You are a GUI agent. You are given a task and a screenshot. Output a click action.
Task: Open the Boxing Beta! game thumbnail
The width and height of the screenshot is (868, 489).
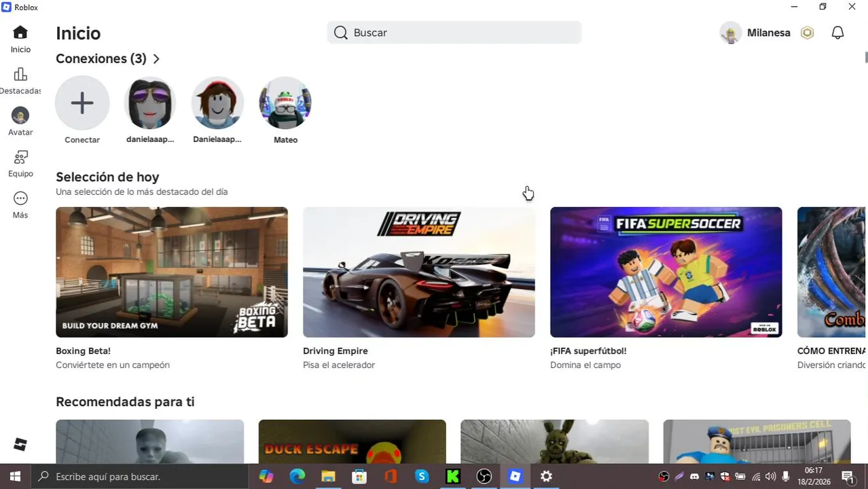tap(172, 272)
